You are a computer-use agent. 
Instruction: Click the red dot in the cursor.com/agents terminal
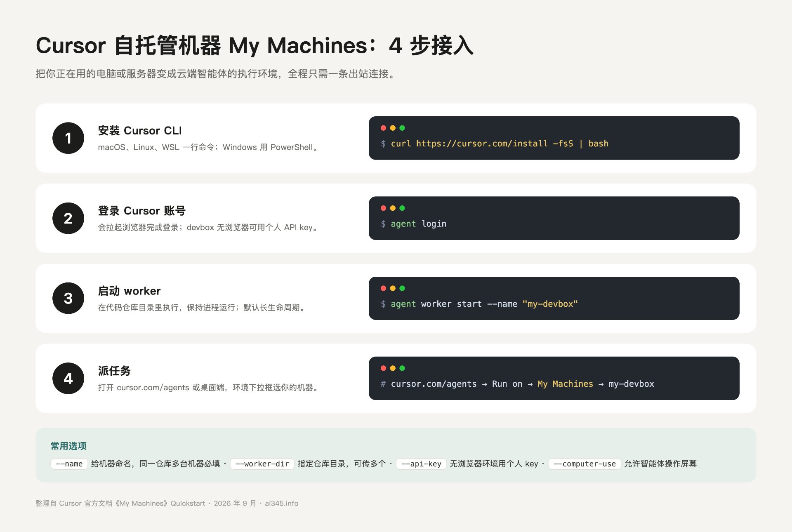(x=383, y=368)
